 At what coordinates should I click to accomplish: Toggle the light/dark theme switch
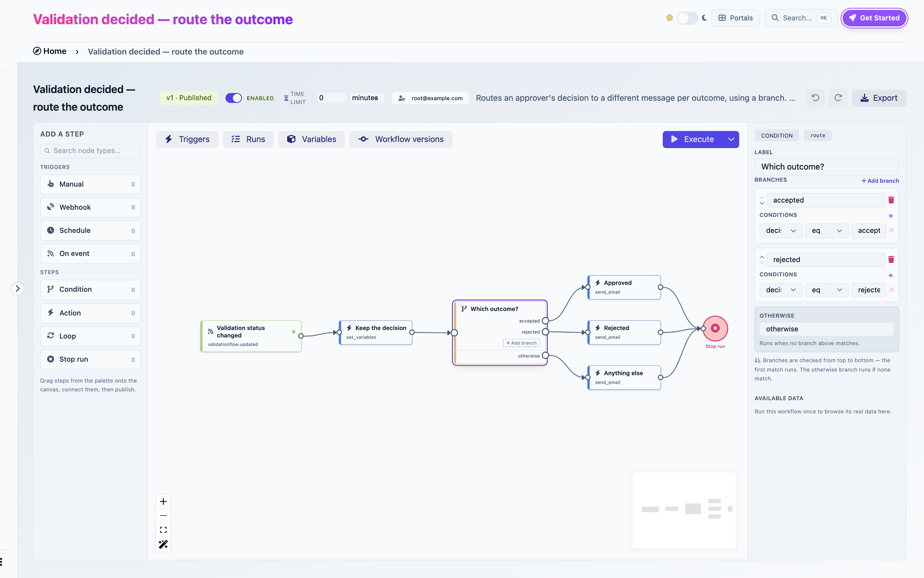[x=687, y=18]
